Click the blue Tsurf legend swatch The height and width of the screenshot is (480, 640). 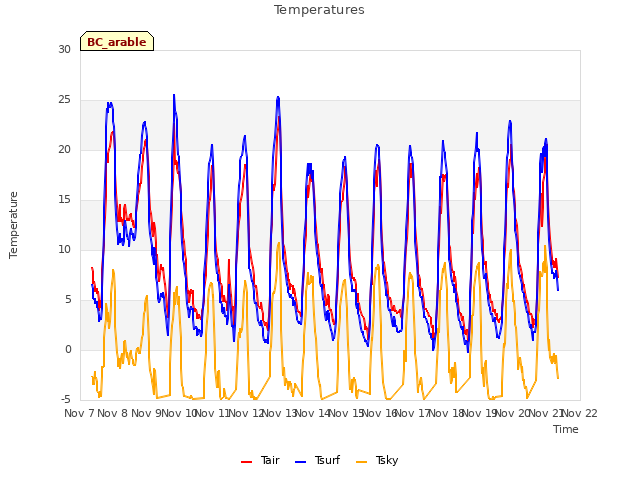[300, 462]
